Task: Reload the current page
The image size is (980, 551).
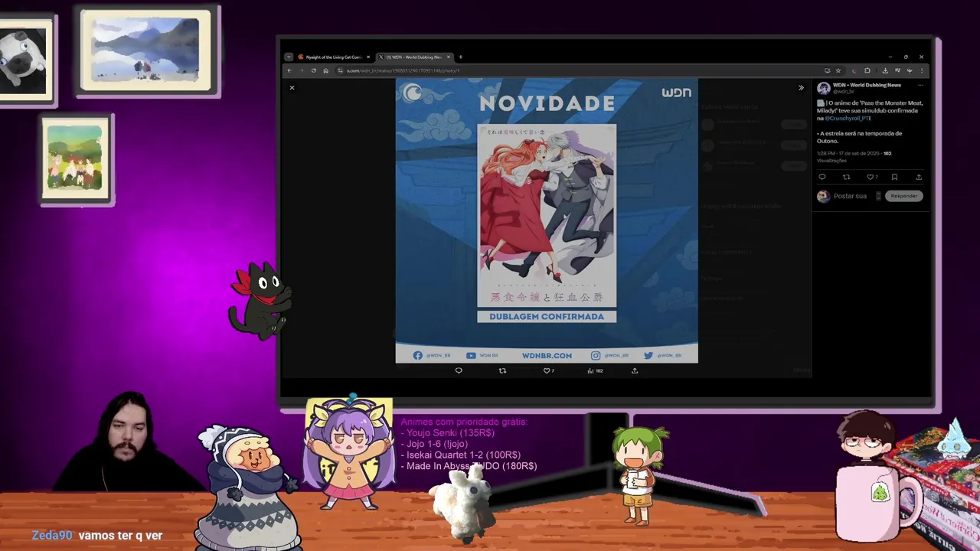Action: [x=313, y=70]
